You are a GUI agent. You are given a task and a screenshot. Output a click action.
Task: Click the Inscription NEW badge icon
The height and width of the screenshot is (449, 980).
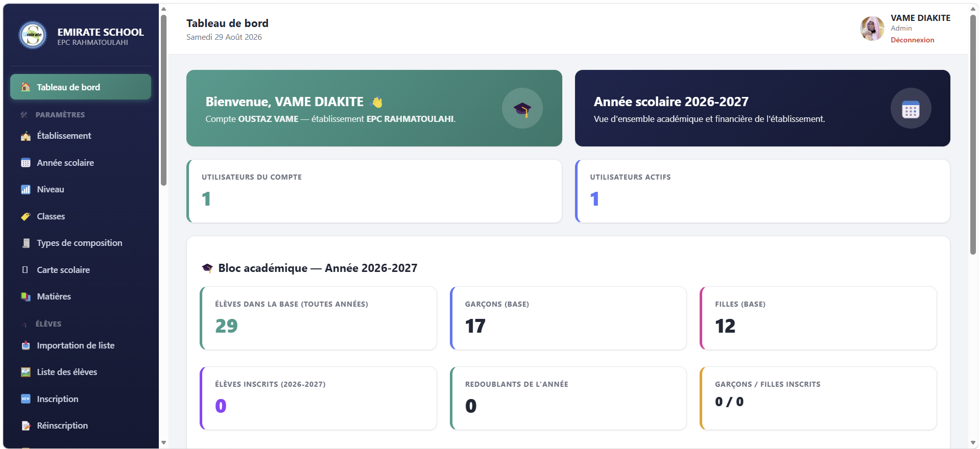tap(26, 399)
